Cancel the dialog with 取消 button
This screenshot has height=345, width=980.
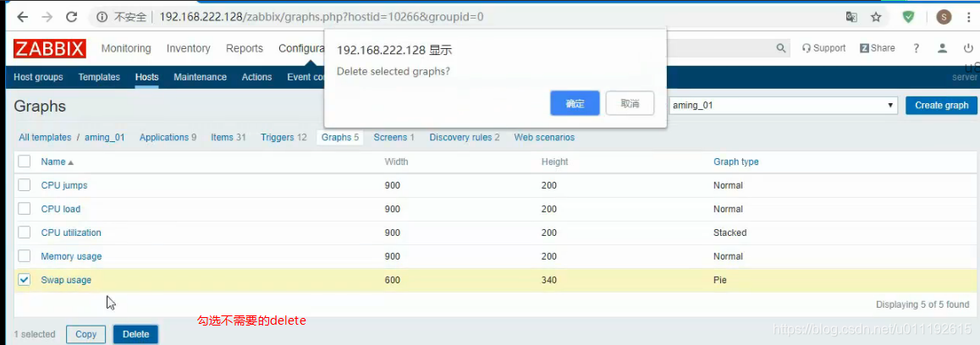[630, 103]
